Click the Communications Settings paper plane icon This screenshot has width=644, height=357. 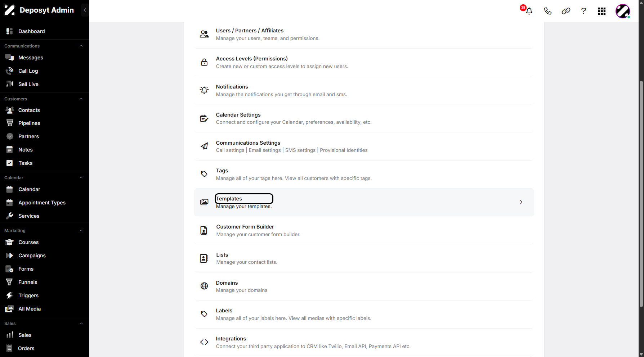[204, 146]
